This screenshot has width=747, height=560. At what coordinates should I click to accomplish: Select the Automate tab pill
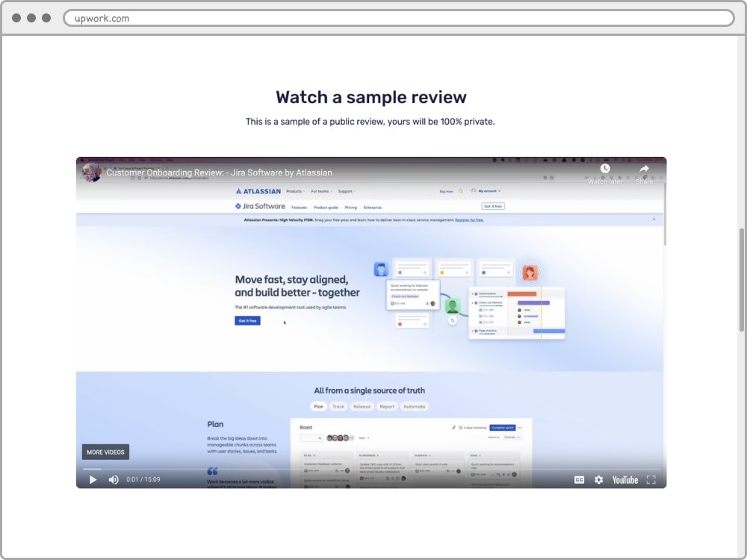pos(415,407)
